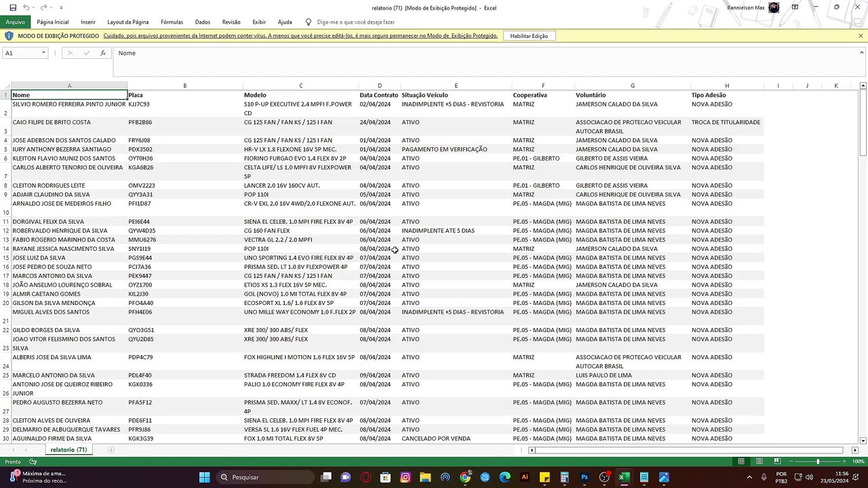Open the Layout da Página tab

pyautogui.click(x=127, y=22)
